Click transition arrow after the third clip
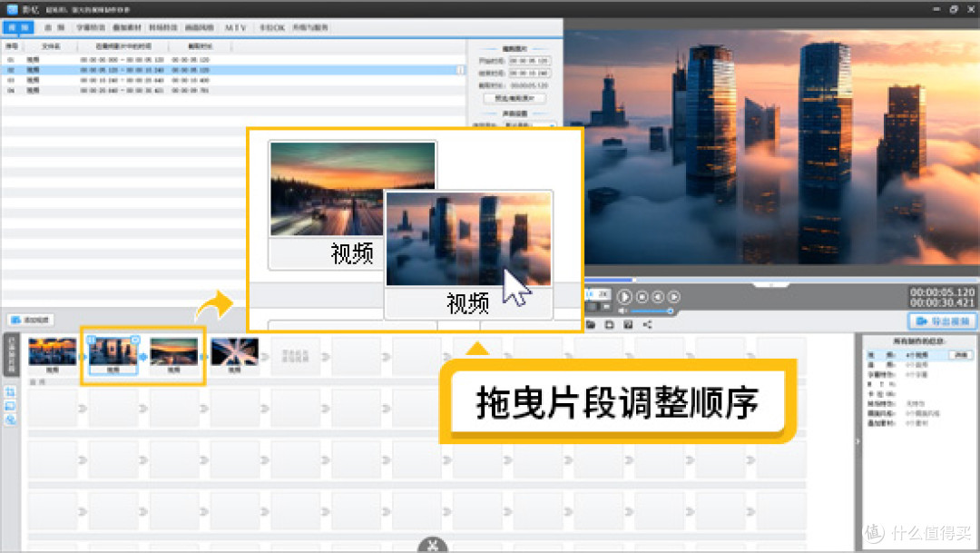980x553 pixels. click(204, 357)
